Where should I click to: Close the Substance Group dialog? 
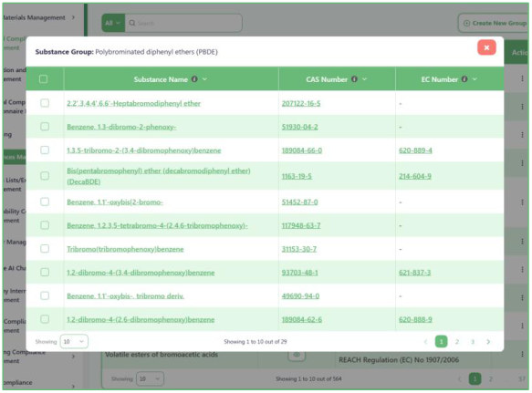486,47
